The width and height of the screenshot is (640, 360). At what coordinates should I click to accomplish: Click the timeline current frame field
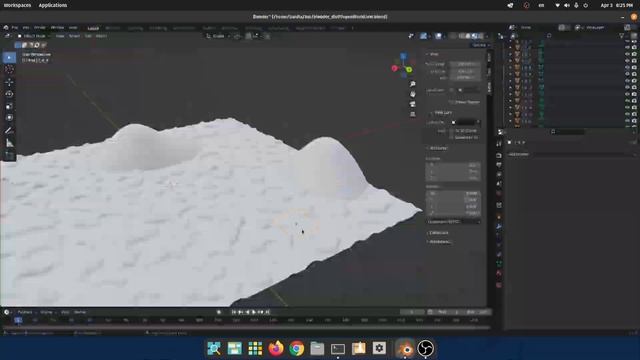click(x=411, y=312)
